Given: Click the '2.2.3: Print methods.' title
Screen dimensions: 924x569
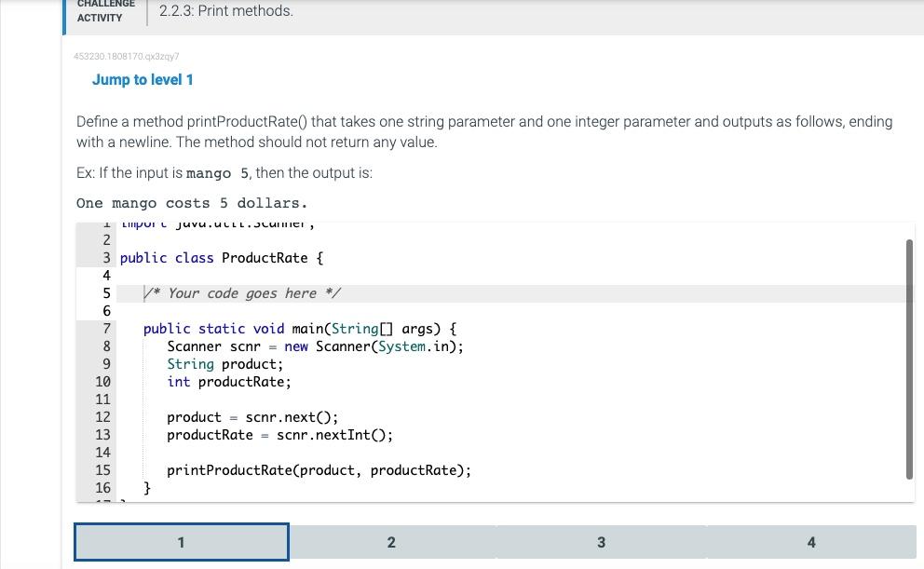Looking at the screenshot, I should coord(226,10).
